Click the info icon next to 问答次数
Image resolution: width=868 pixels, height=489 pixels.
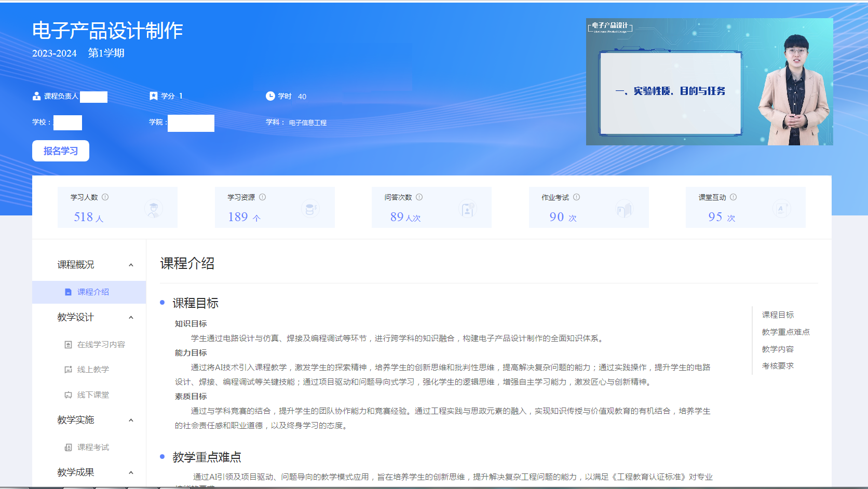419,197
